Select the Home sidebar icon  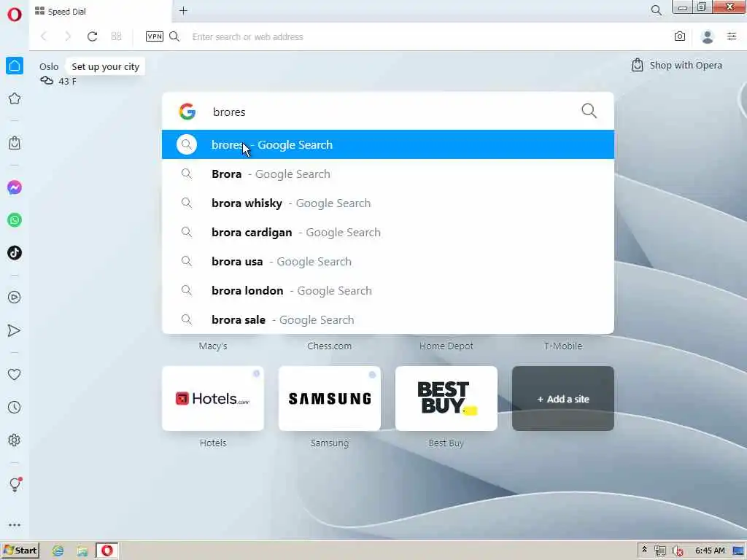(15, 66)
